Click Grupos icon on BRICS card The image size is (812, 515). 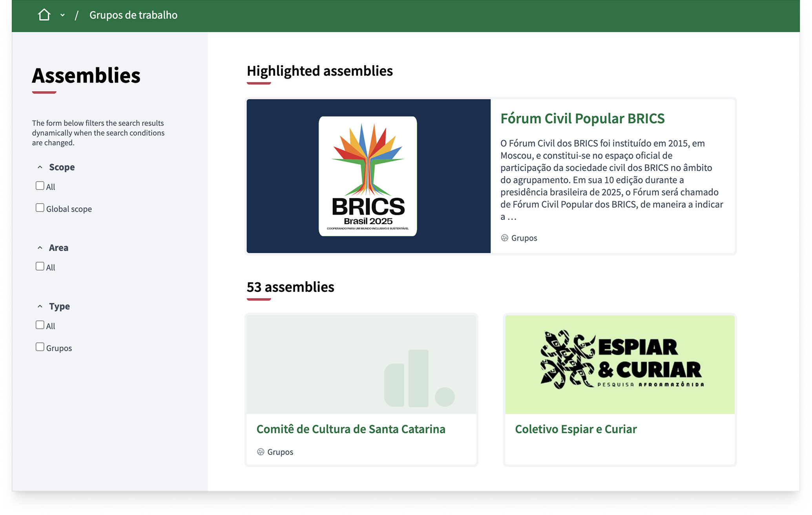click(x=504, y=238)
